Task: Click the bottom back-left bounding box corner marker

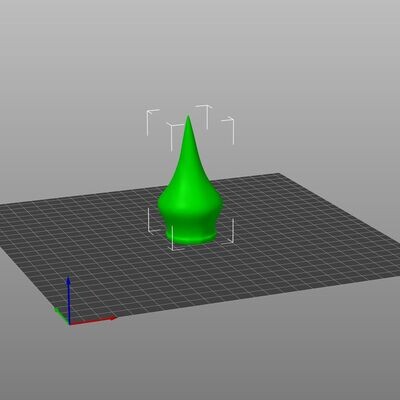Action: coord(153,220)
